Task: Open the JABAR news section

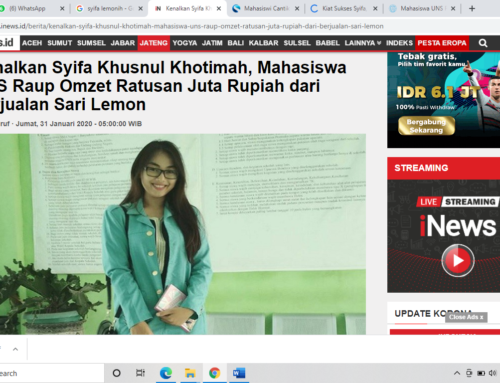Action: 123,43
